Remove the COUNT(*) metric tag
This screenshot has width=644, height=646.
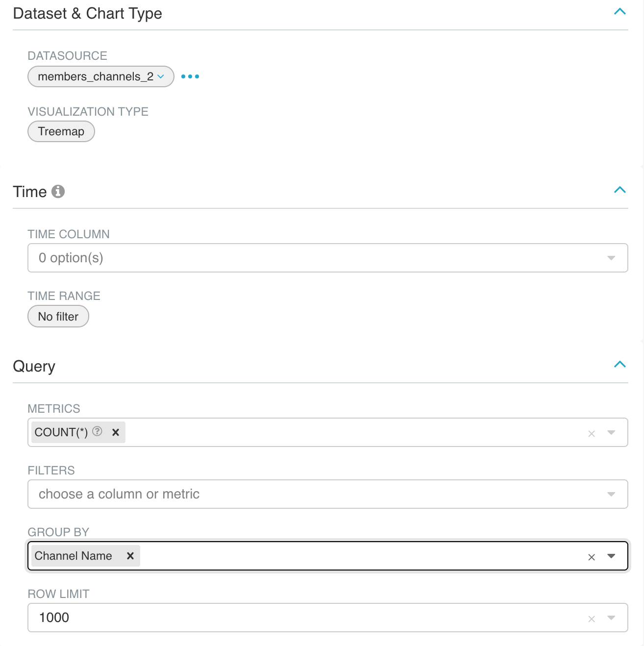point(116,432)
